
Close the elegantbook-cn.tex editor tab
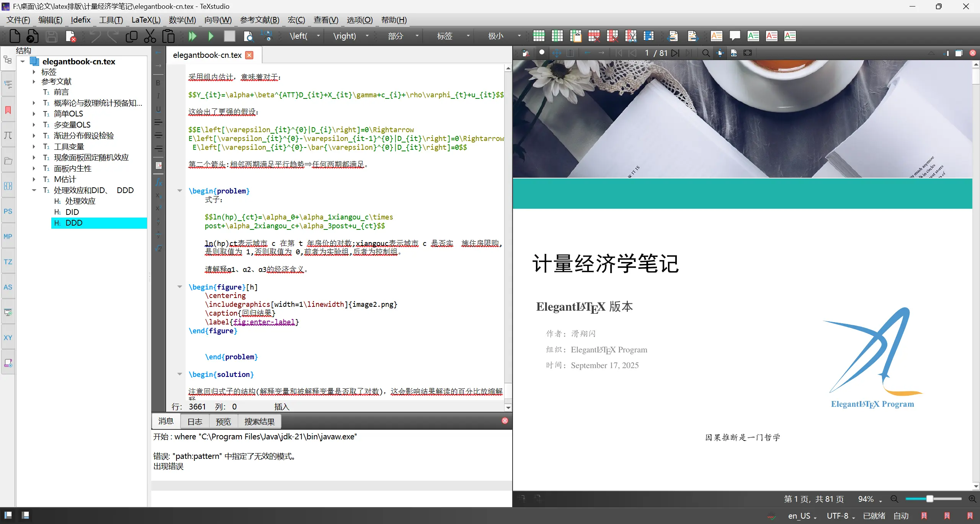point(249,55)
